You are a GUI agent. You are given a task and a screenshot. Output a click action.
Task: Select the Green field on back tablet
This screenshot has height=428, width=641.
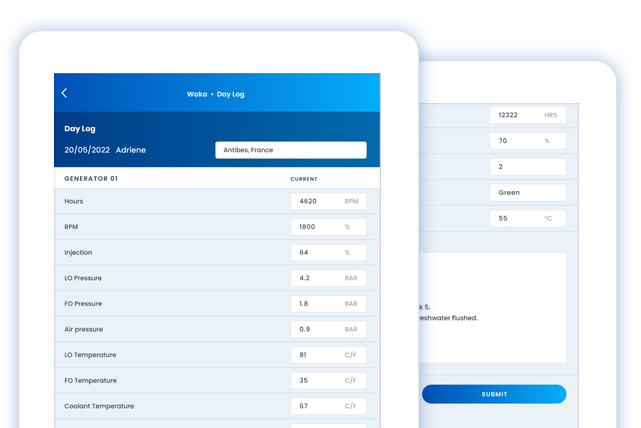point(528,193)
